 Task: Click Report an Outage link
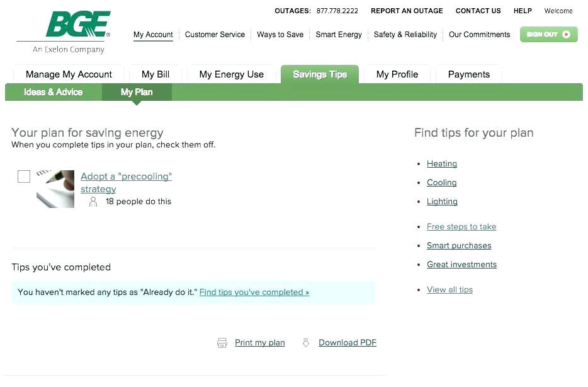pos(407,11)
